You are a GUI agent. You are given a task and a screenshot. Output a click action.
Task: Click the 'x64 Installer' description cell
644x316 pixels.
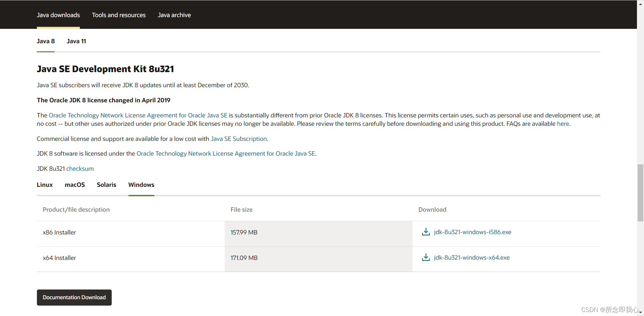click(131, 259)
